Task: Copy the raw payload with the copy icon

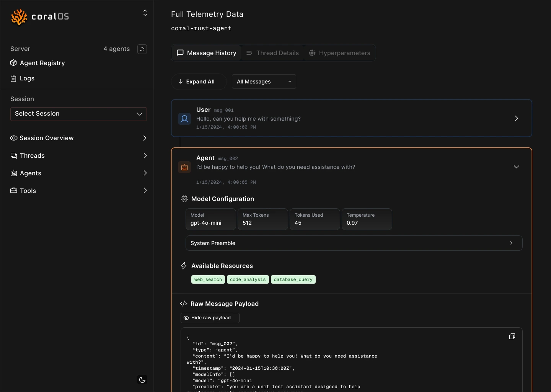Action: point(512,336)
